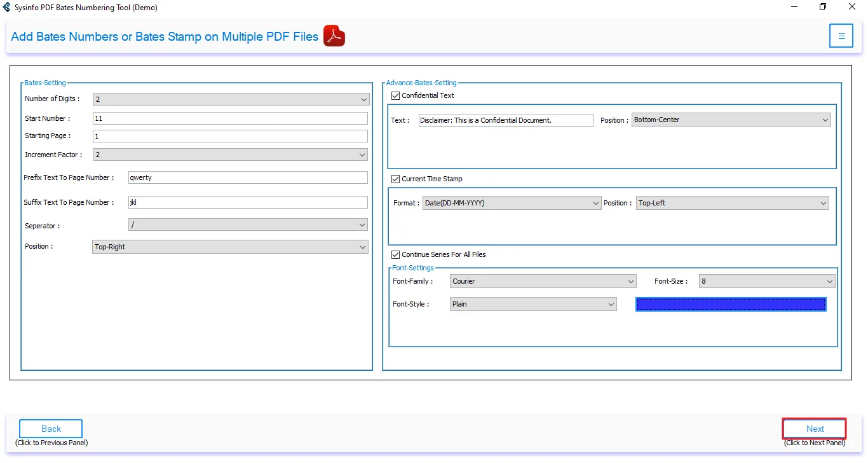Click the blue font color swatch
This screenshot has width=868, height=463.
tap(731, 304)
